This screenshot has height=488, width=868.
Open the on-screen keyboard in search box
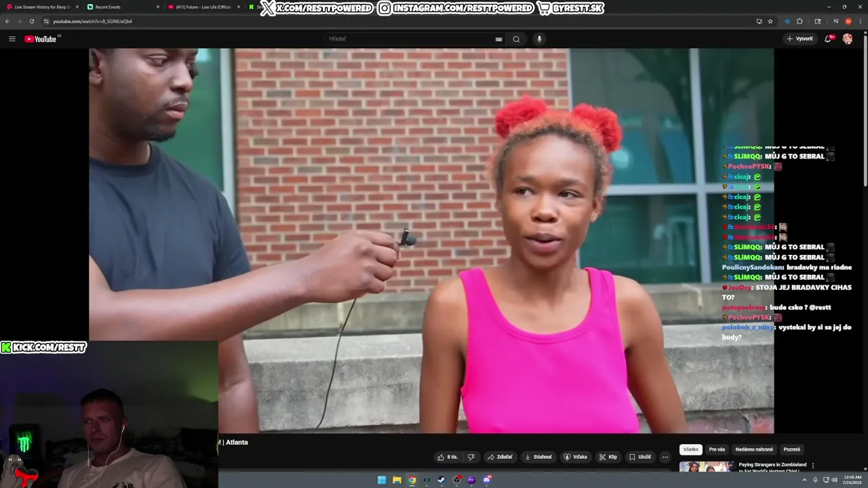click(x=499, y=39)
